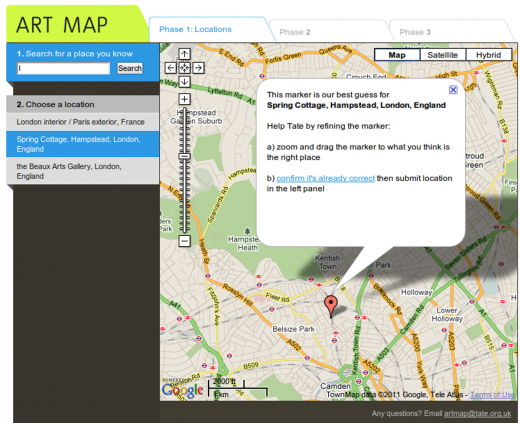Viewport: 520px width, 423px height.
Task: Click the ART MAP logo
Action: click(62, 25)
